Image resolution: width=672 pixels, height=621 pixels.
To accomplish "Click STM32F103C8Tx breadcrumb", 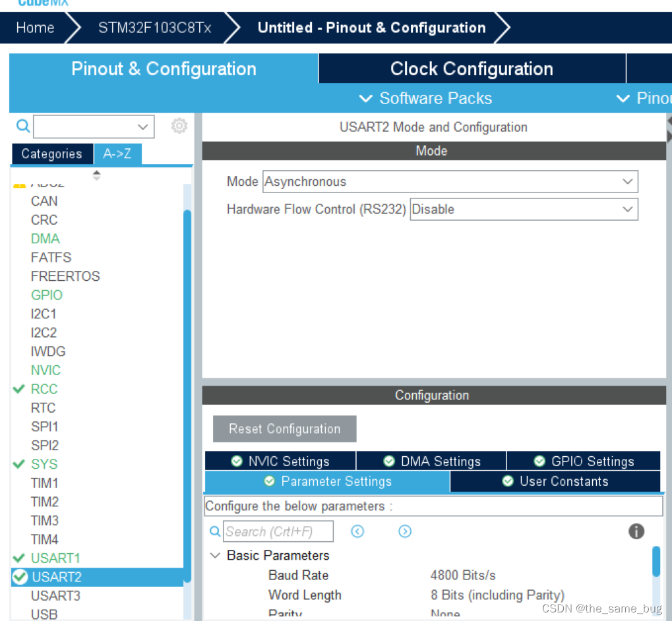I will coord(155,28).
